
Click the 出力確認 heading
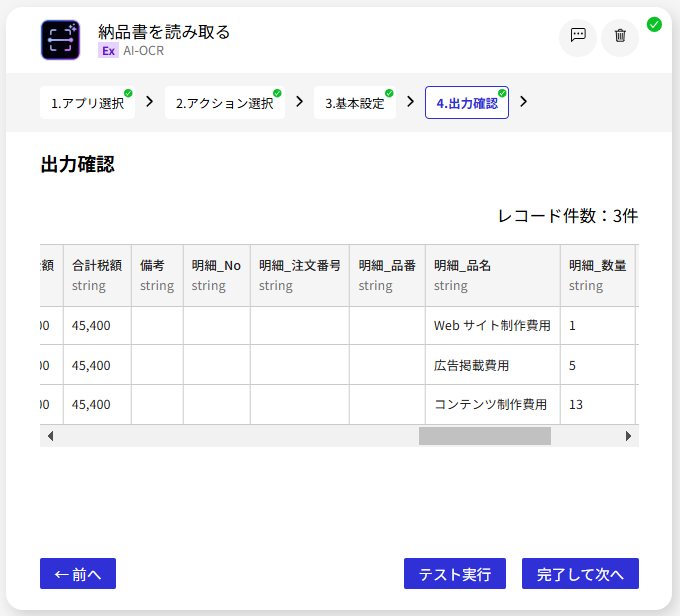77,165
